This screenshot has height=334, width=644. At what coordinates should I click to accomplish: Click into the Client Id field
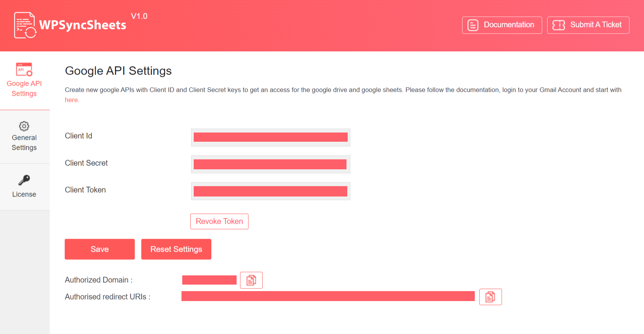pyautogui.click(x=271, y=138)
